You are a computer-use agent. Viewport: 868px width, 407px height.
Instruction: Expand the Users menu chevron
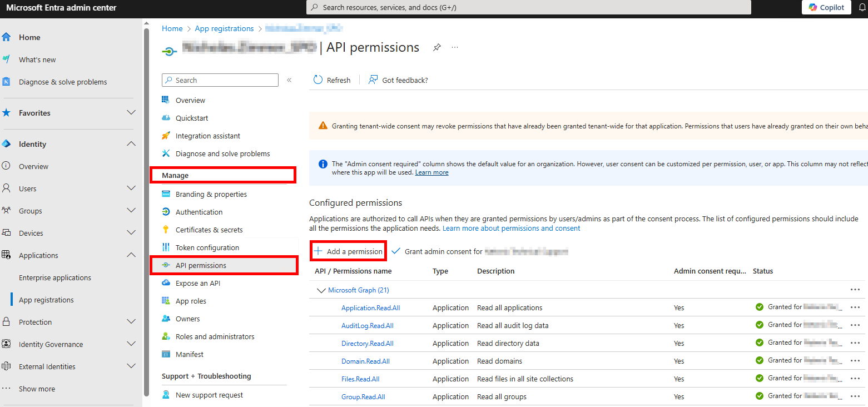[x=131, y=188]
